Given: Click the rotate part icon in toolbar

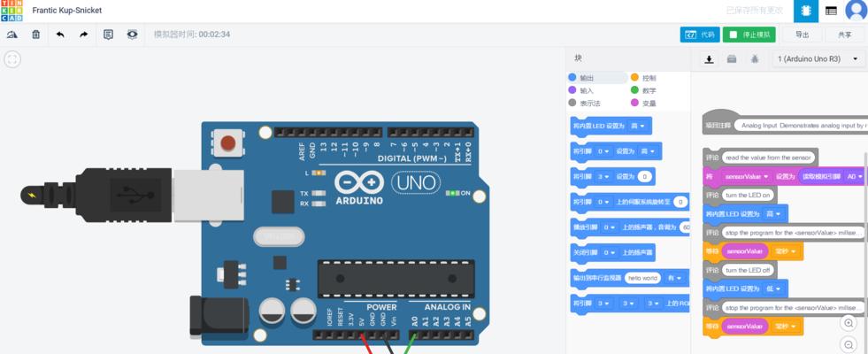Looking at the screenshot, I should pos(12,35).
